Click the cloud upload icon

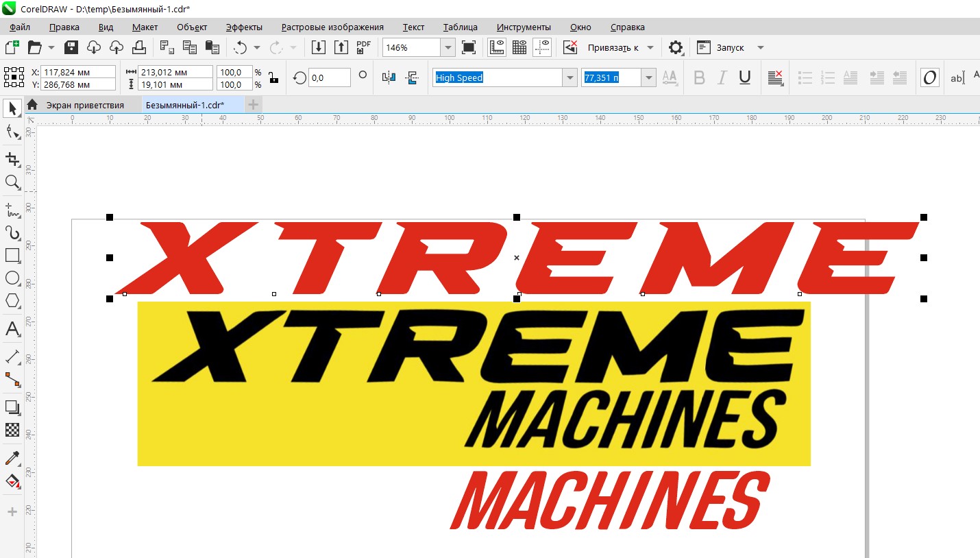(x=117, y=47)
